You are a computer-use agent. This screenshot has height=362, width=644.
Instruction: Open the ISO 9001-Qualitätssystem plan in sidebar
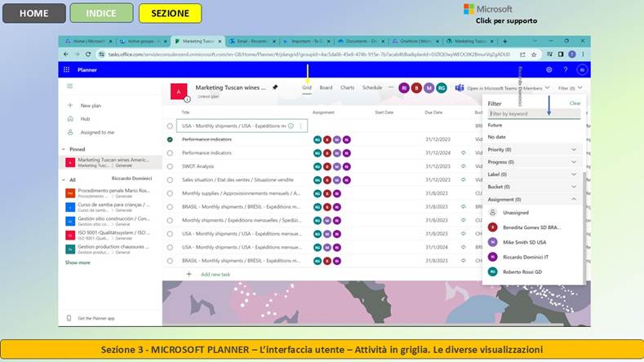coord(109,235)
